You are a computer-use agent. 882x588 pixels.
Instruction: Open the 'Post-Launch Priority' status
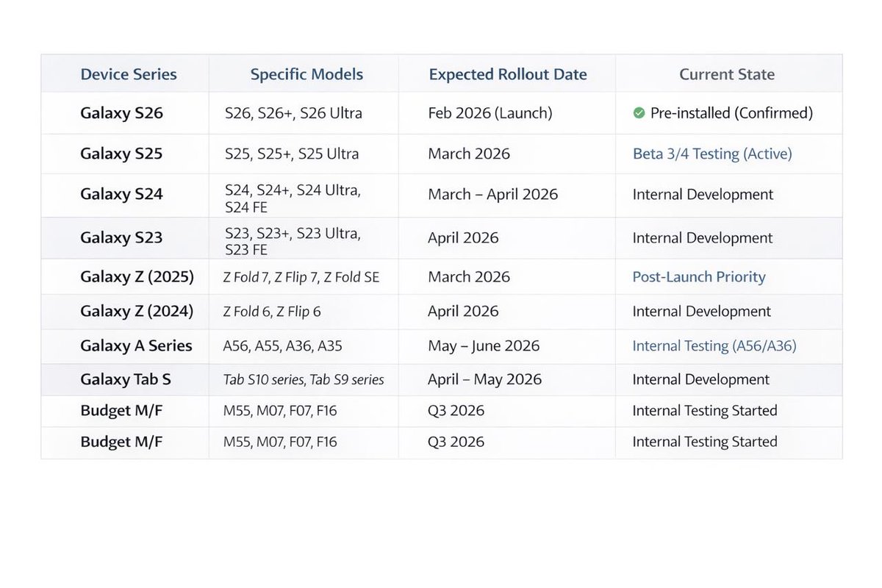[699, 277]
